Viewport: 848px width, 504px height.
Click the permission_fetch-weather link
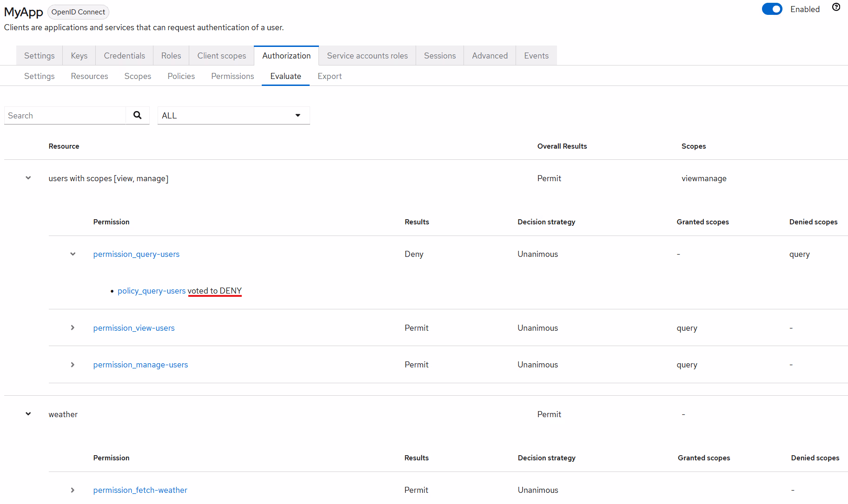pyautogui.click(x=140, y=490)
